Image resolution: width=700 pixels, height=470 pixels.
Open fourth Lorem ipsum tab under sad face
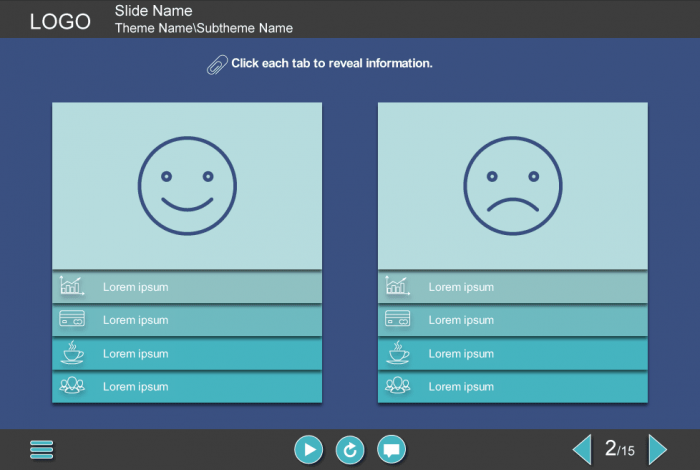(x=513, y=387)
